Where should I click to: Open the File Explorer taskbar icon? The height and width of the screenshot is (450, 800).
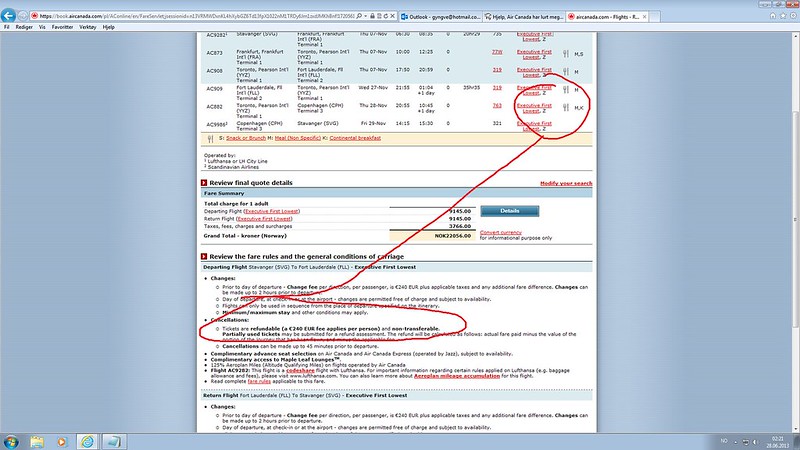37,441
